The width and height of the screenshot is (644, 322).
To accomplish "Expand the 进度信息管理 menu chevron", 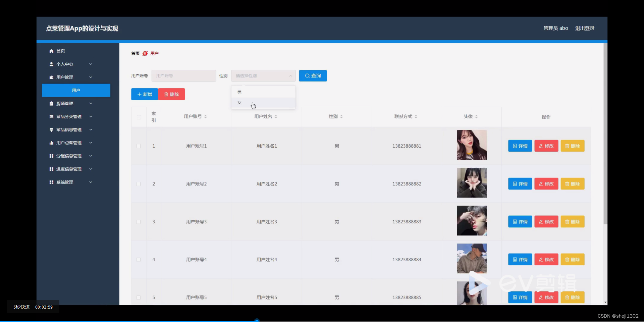I will coord(91,169).
